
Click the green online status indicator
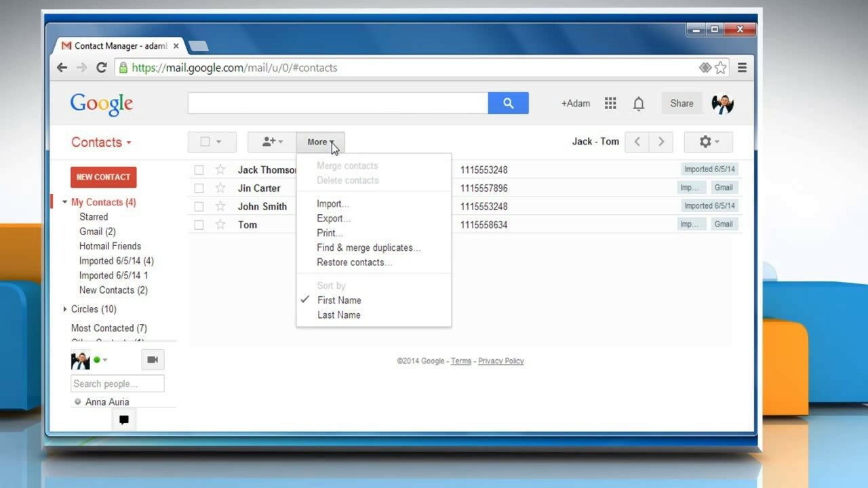coord(96,360)
